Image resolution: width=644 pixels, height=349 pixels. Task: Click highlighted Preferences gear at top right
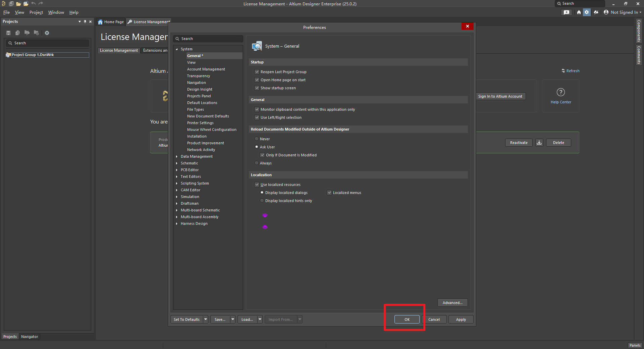(x=587, y=12)
